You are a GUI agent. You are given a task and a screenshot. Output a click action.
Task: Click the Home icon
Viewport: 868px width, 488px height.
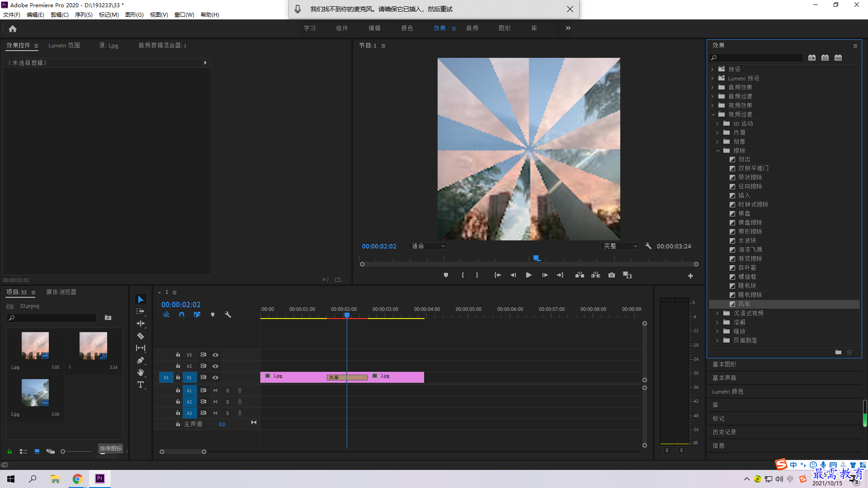pyautogui.click(x=13, y=28)
